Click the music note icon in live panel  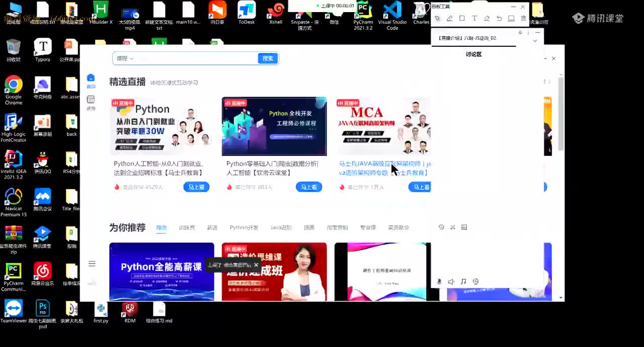click(463, 282)
